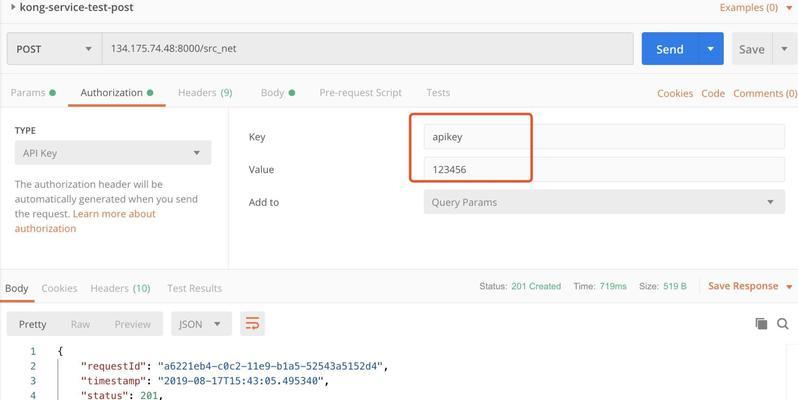Copy the response with the copy icon
798x400 pixels.
pyautogui.click(x=761, y=324)
